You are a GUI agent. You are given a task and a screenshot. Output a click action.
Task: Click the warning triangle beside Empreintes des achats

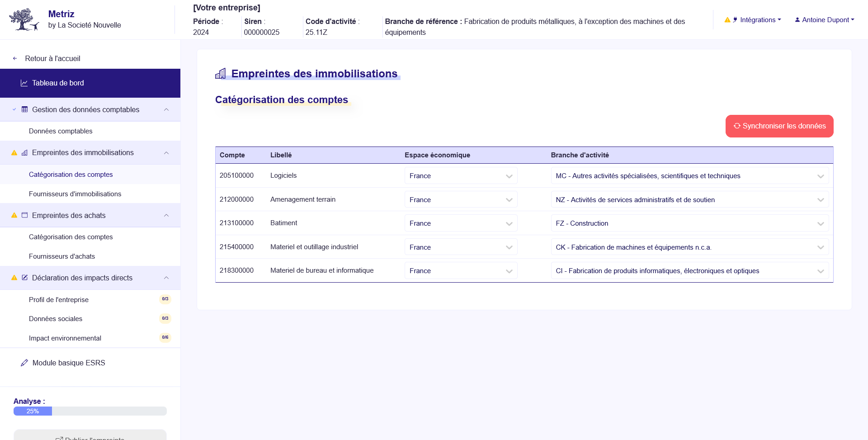click(14, 215)
